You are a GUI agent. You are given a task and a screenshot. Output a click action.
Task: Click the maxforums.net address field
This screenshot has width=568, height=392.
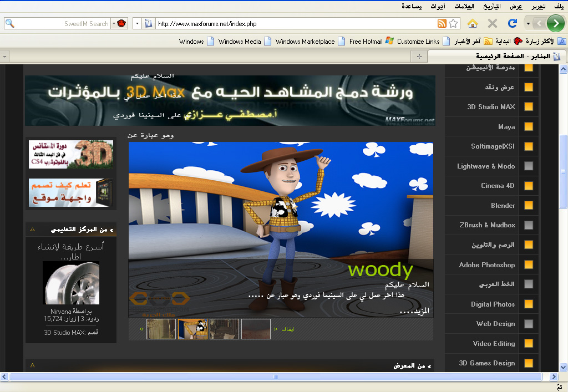[296, 24]
